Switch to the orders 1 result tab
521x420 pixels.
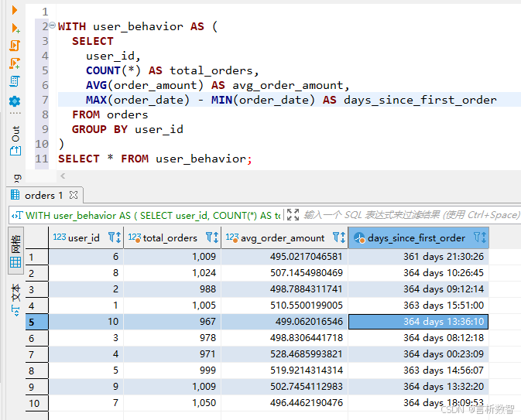point(43,195)
